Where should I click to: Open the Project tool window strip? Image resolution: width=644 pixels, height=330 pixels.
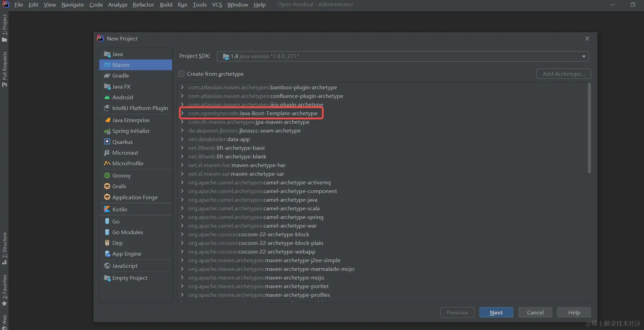coord(4,28)
